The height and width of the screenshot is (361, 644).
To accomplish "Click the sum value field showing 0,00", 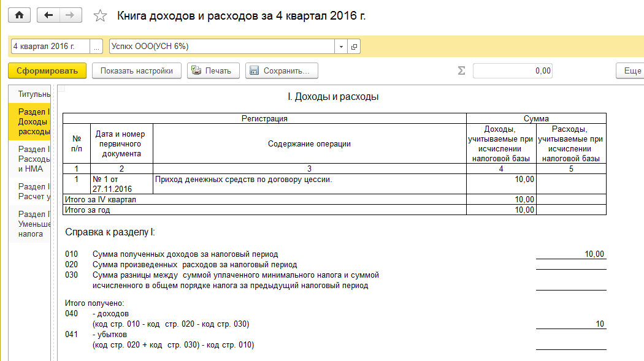I will click(x=513, y=71).
